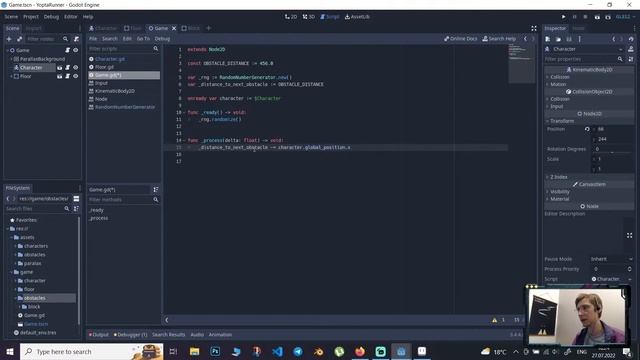The height and width of the screenshot is (360, 640).
Task: Switch to 3D workspace
Action: click(x=309, y=17)
